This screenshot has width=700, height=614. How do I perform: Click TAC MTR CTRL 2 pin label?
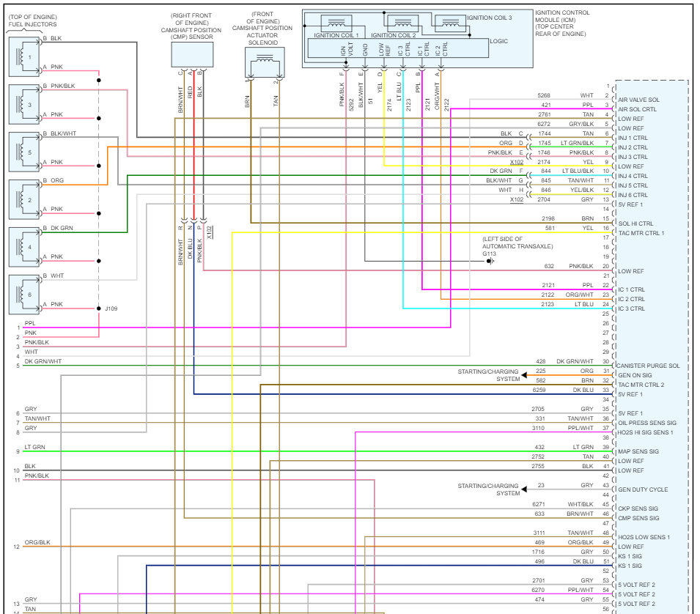click(641, 385)
